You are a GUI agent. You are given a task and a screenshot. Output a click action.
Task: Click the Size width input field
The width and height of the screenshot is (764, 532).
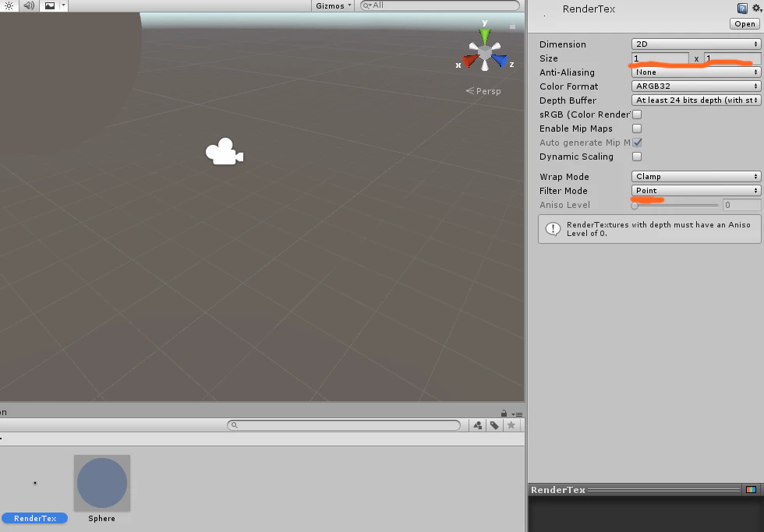pos(660,58)
